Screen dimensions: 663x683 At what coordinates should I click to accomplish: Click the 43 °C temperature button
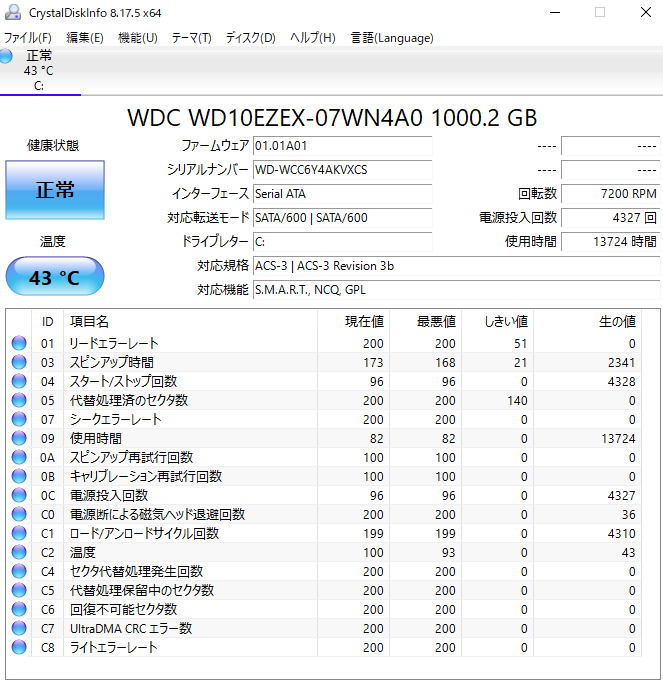[55, 277]
